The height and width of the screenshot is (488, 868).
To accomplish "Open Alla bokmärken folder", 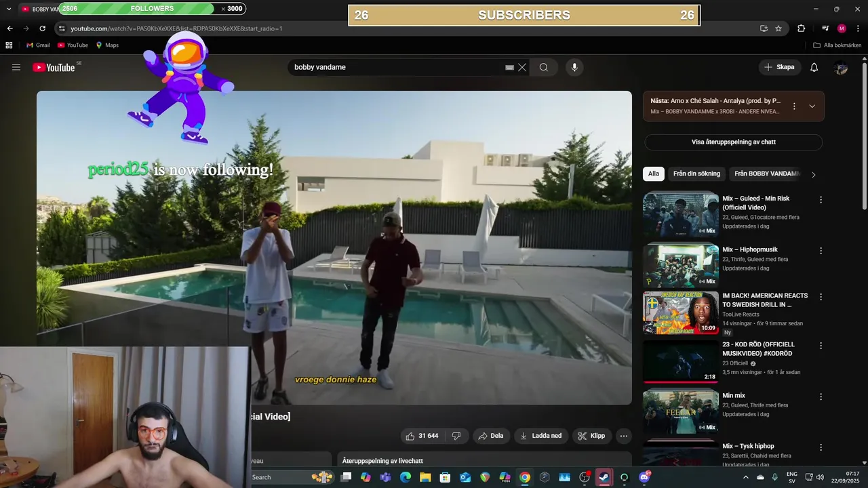I will [x=837, y=45].
